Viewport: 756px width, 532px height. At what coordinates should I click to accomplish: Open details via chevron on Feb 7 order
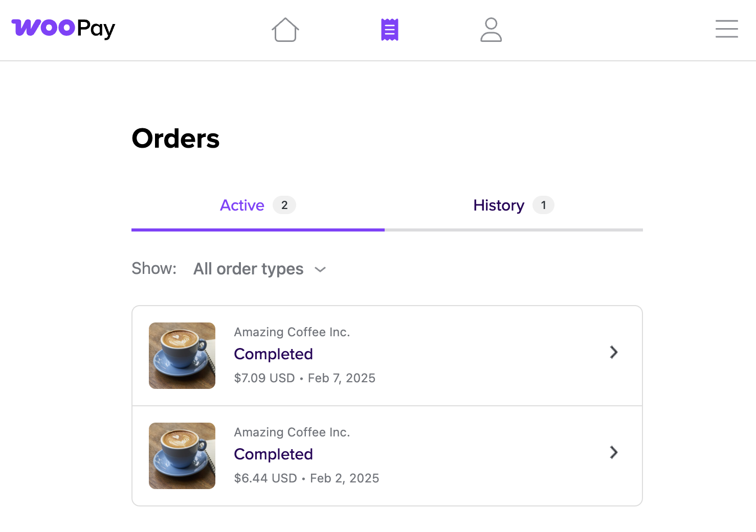[613, 353]
